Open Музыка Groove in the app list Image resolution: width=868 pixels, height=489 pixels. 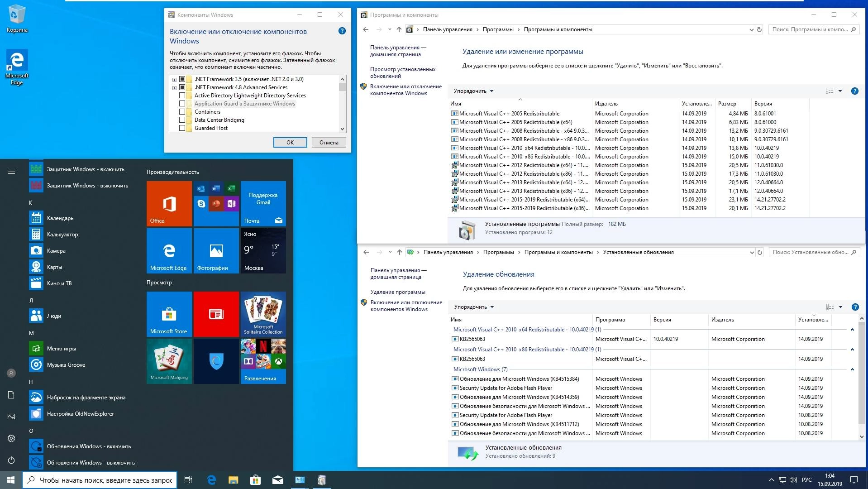click(x=81, y=365)
